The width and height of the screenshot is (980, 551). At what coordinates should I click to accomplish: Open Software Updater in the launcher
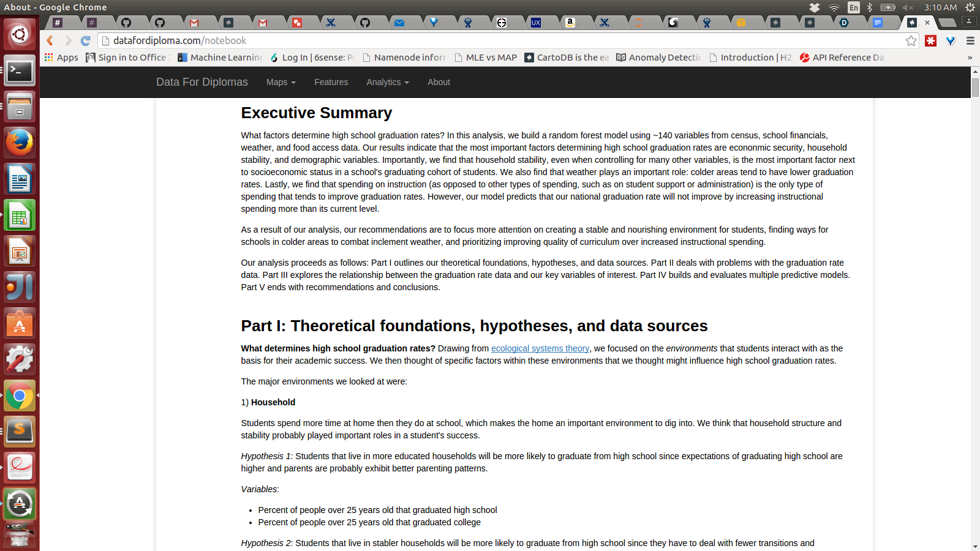[x=20, y=504]
